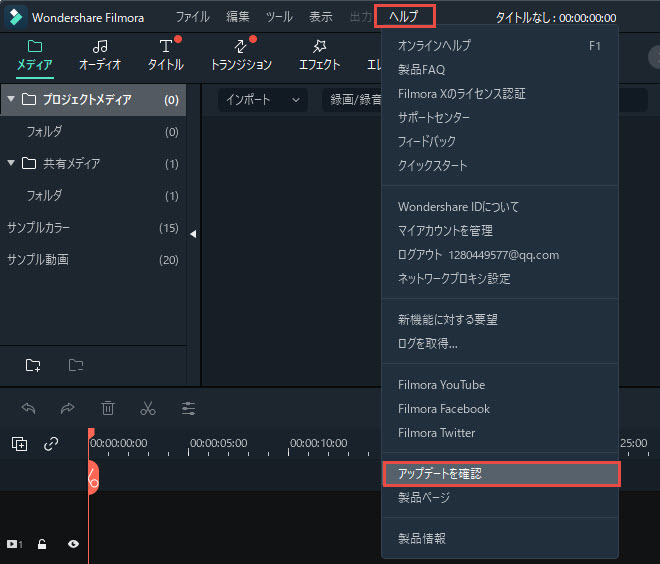
Task: Click アップデートを確認
Action: (x=501, y=474)
